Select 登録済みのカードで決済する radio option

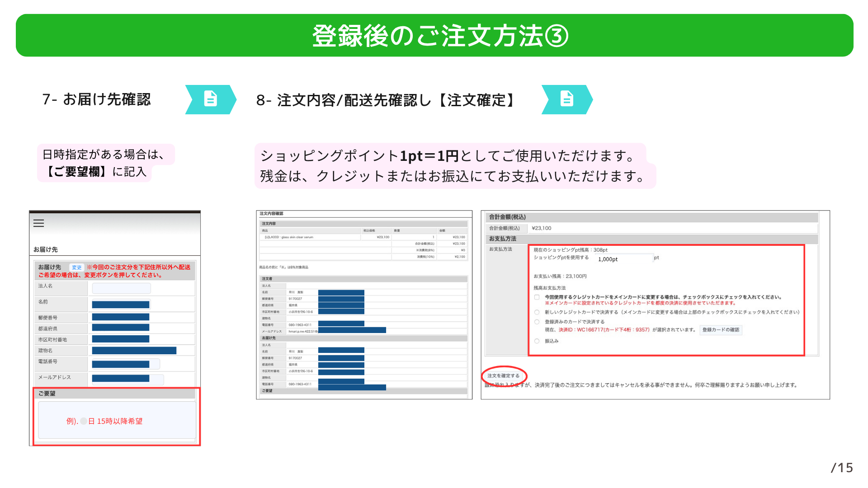tap(537, 322)
